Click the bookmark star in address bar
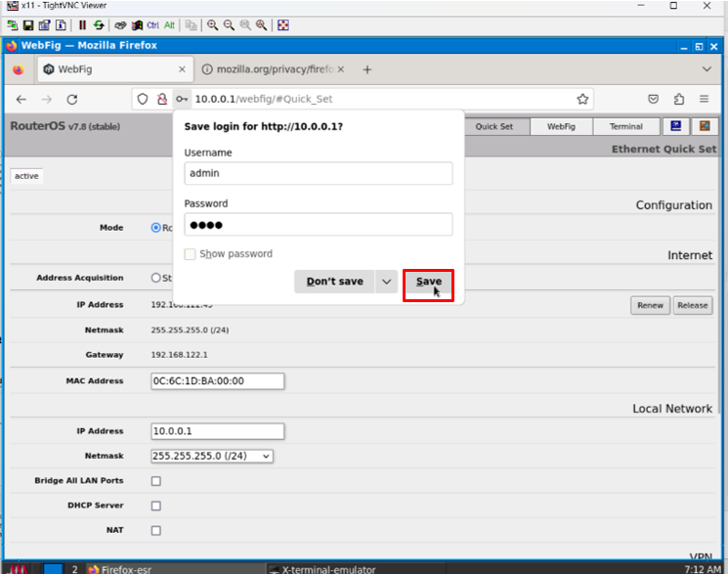The height and width of the screenshot is (574, 728). [x=583, y=99]
